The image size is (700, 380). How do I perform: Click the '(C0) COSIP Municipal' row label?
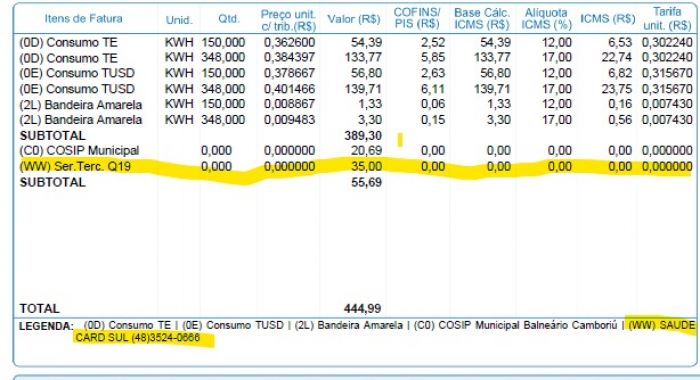click(79, 150)
